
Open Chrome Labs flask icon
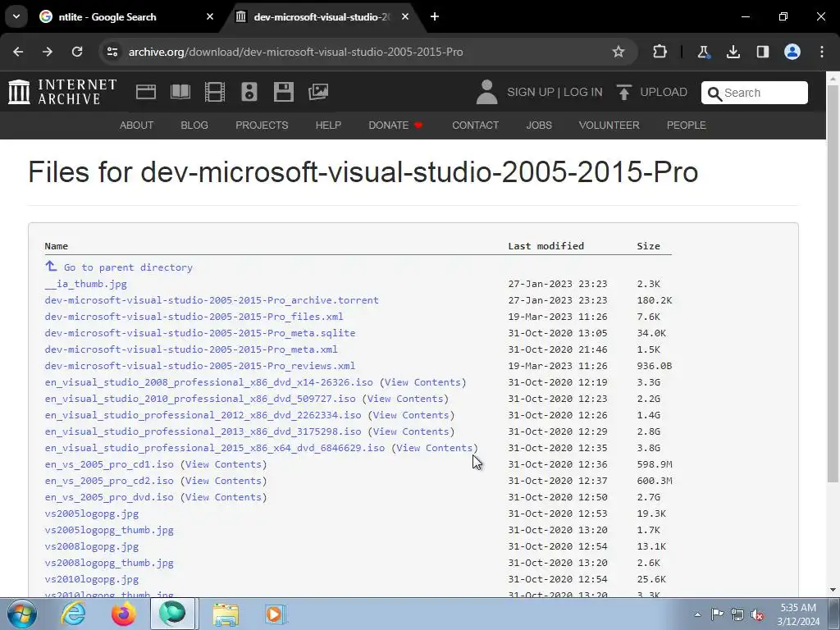tap(703, 52)
